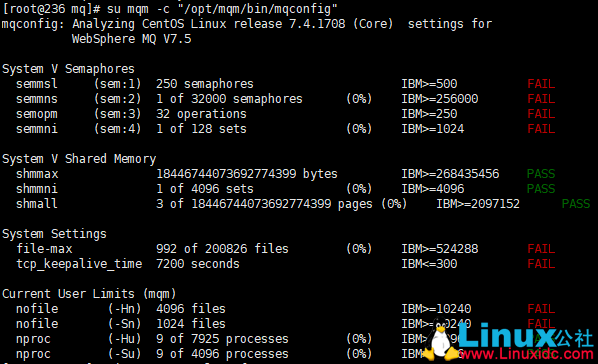598x364 pixels.
Task: Select the shmmax "18446744073692774399 bytes" value
Action: pos(247,174)
